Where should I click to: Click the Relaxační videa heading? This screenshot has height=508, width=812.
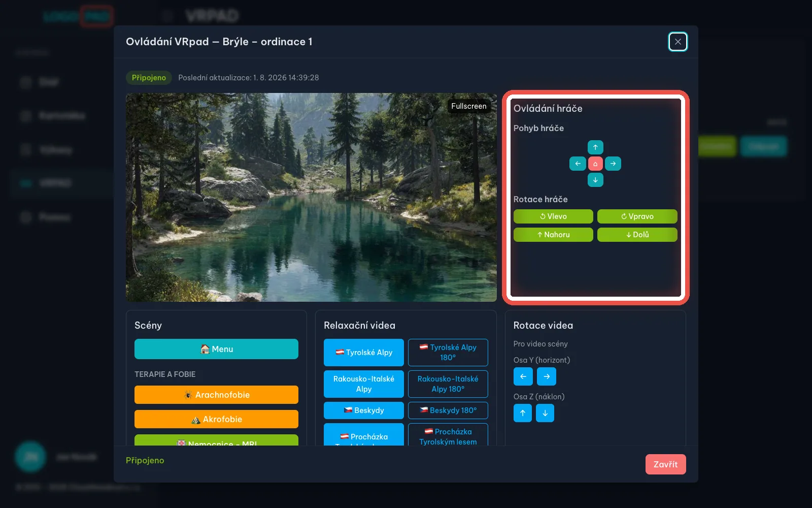(x=359, y=326)
